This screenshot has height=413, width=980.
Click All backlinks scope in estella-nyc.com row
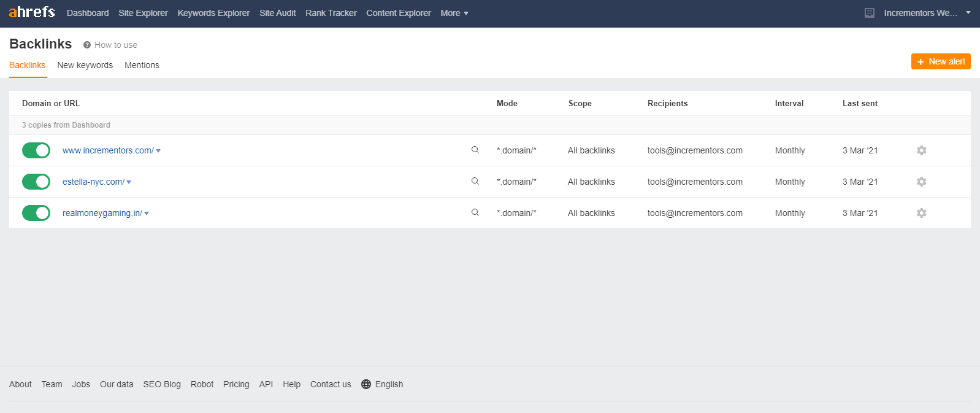pos(591,182)
